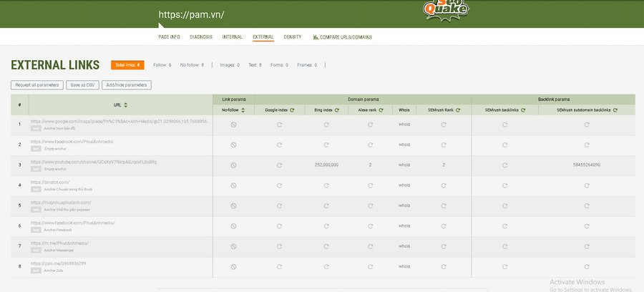The width and height of the screenshot is (644, 292).
Task: Click Alexa rank header refresh icon
Action: [x=381, y=110]
